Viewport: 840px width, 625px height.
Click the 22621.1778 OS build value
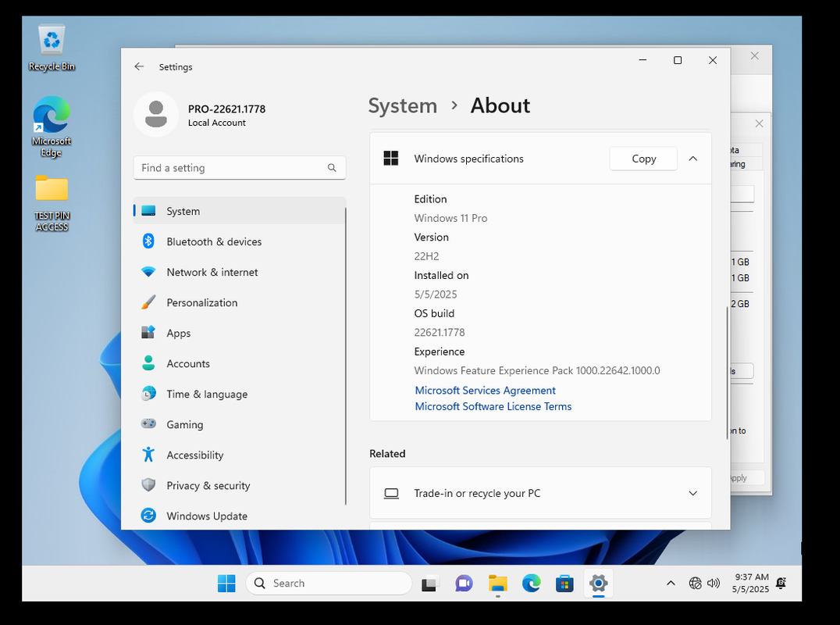coord(440,332)
